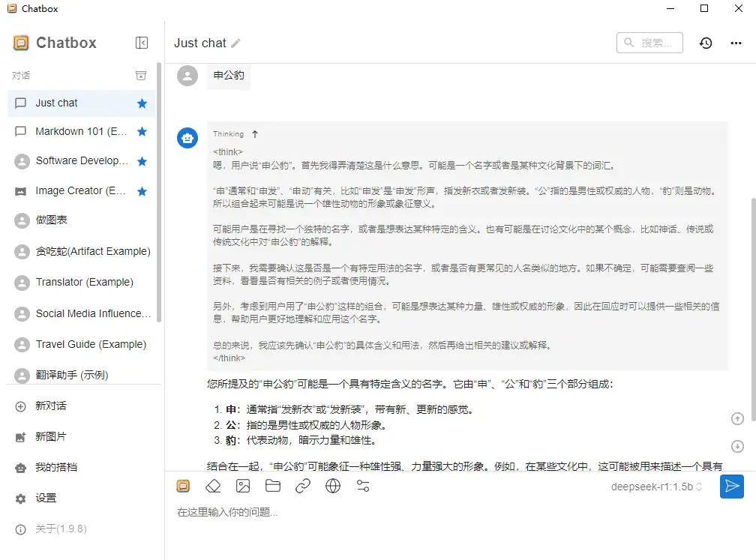756x560 pixels.
Task: Open conversation settings sliders icon
Action: (362, 487)
